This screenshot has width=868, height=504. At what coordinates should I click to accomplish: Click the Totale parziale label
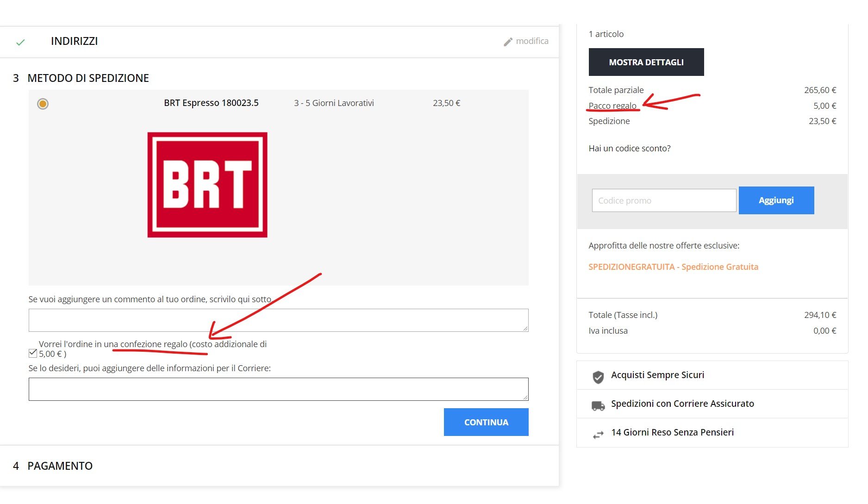pyautogui.click(x=616, y=90)
